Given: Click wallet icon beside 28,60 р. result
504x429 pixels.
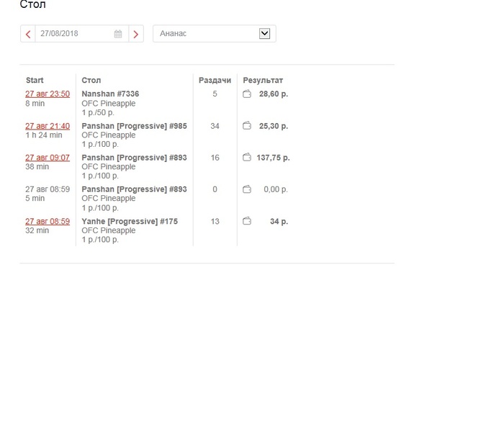Looking at the screenshot, I should tap(247, 94).
